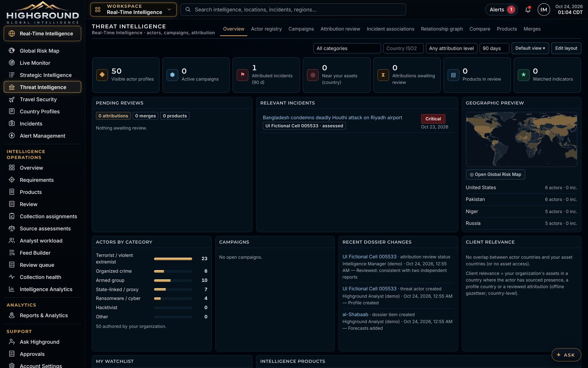
Task: Toggle the 0 attributions filter chip
Action: [113, 116]
